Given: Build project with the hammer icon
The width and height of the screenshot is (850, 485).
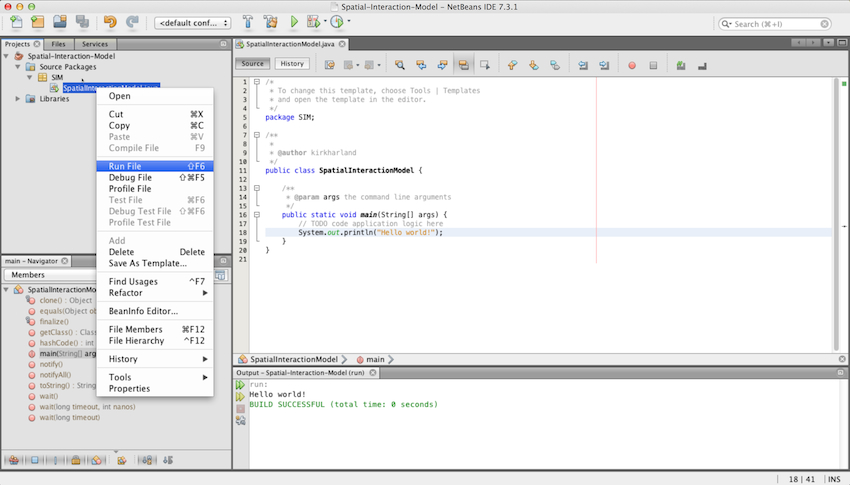Looking at the screenshot, I should (x=248, y=22).
